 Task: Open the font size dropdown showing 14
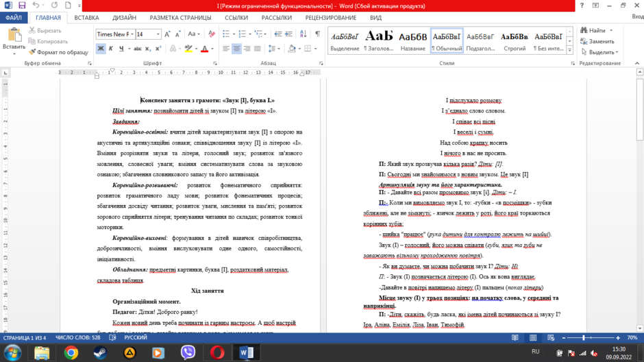(158, 34)
